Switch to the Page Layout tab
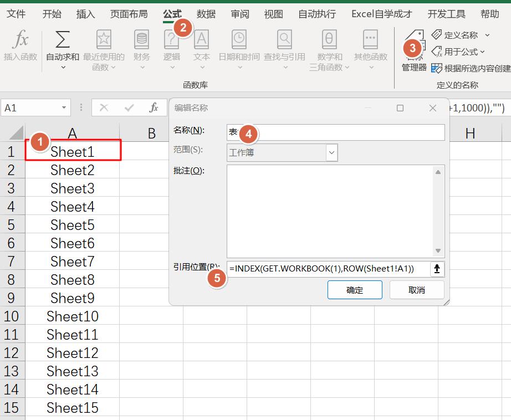The image size is (511, 420). (129, 14)
